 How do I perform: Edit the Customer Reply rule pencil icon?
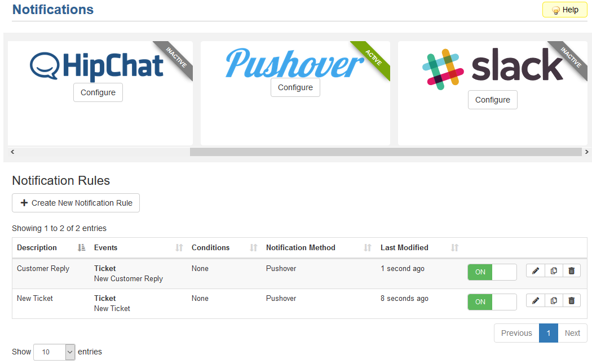(x=535, y=271)
